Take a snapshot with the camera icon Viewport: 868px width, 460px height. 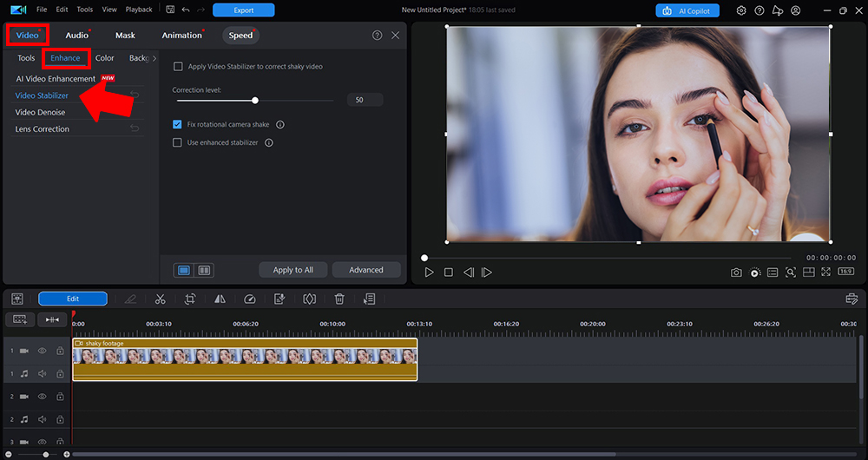click(x=736, y=273)
